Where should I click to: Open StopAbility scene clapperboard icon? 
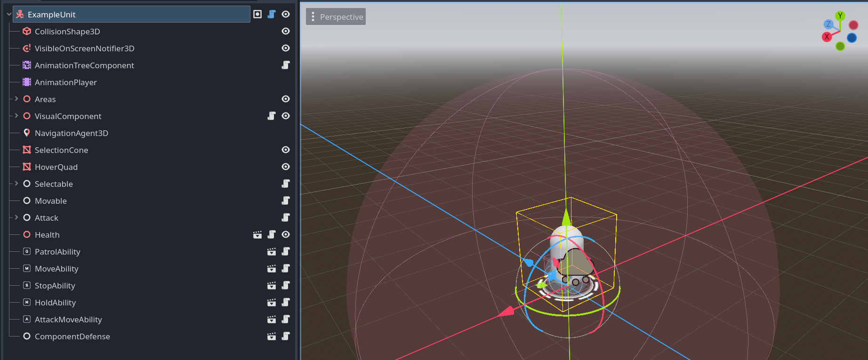(272, 285)
